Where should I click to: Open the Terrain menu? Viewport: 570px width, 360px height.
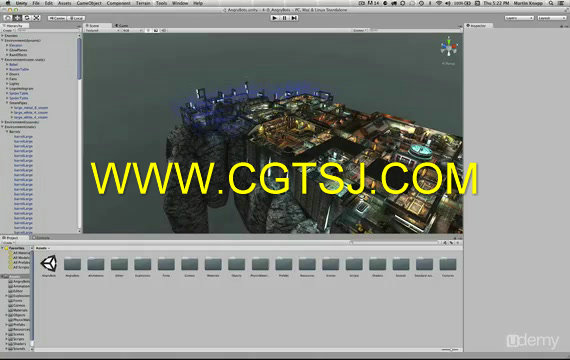point(143,3)
